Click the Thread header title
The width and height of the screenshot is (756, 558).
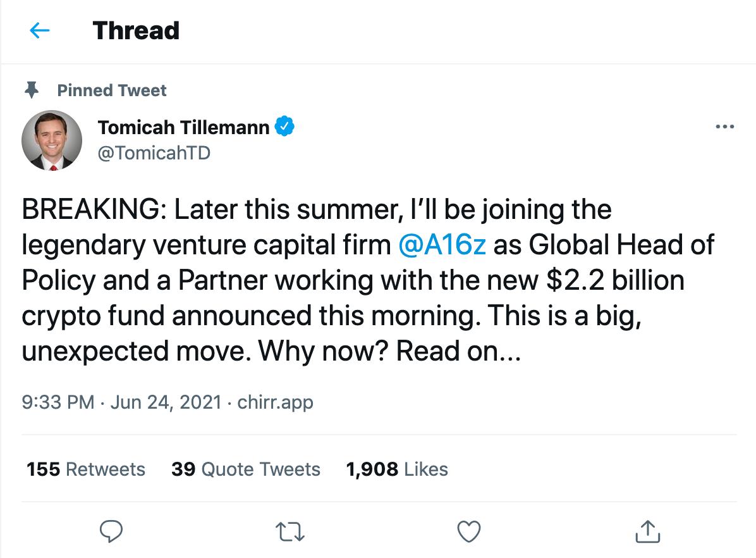[x=136, y=30]
